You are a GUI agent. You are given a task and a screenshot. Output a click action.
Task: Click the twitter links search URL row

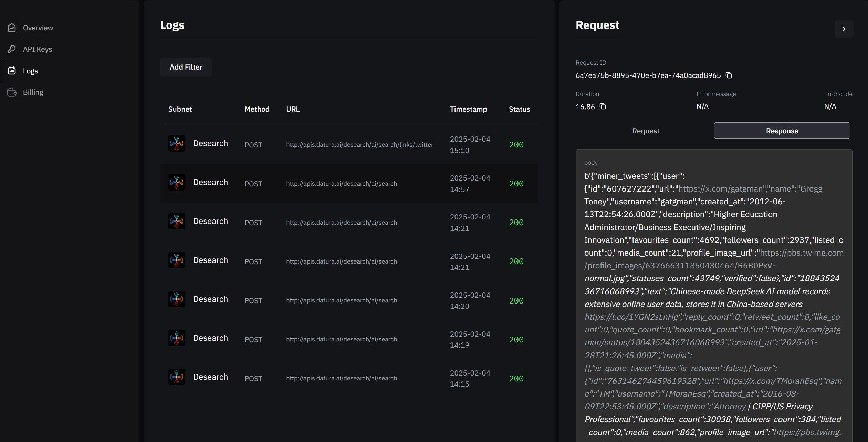pyautogui.click(x=359, y=145)
